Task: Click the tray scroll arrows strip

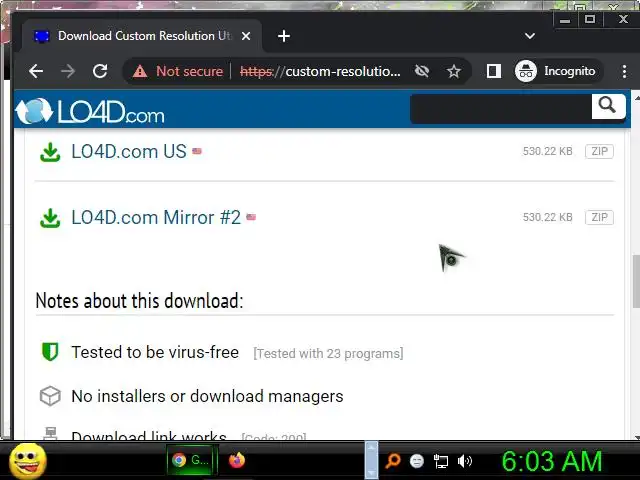Action: tap(371, 460)
